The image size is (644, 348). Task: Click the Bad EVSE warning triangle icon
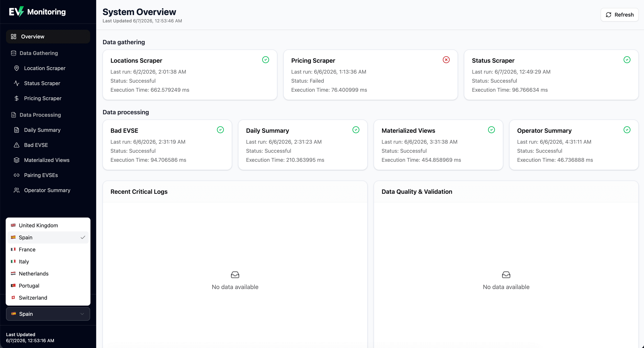pos(17,145)
